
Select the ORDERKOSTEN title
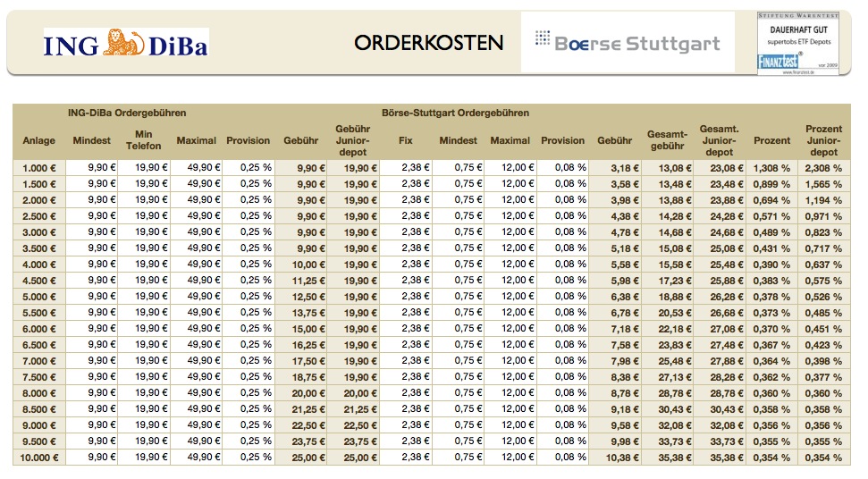[428, 43]
